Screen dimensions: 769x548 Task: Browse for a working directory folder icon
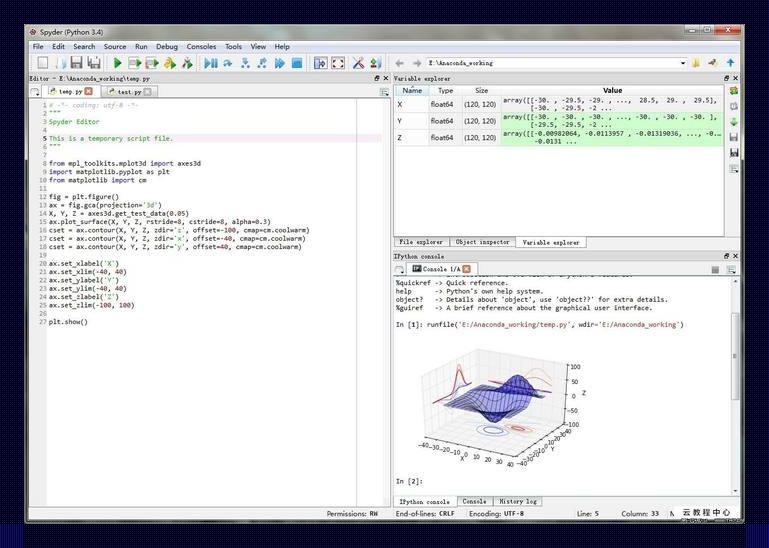point(695,63)
